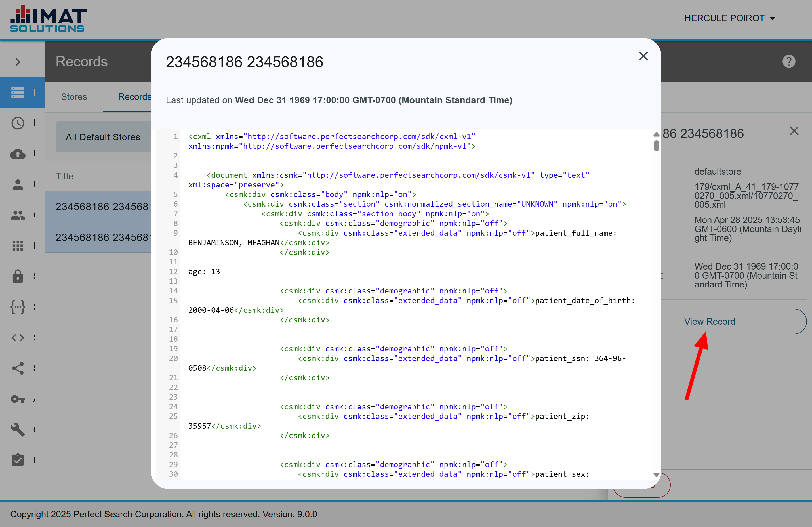Image resolution: width=812 pixels, height=527 pixels.
Task: Close the record details side panel
Action: click(x=794, y=131)
